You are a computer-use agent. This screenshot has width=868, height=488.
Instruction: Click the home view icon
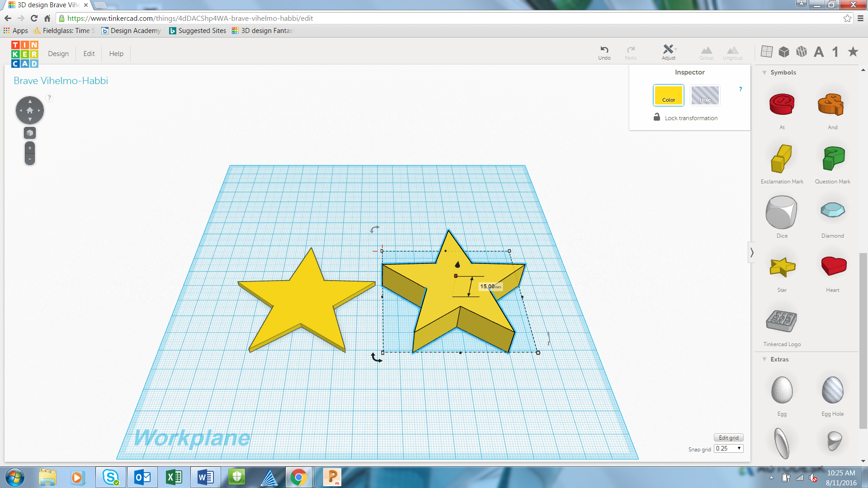[30, 110]
